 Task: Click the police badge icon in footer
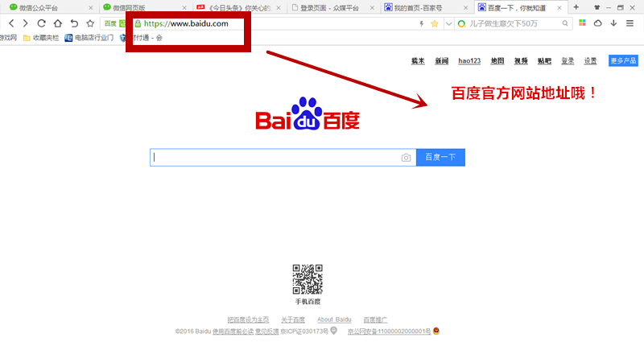436,331
